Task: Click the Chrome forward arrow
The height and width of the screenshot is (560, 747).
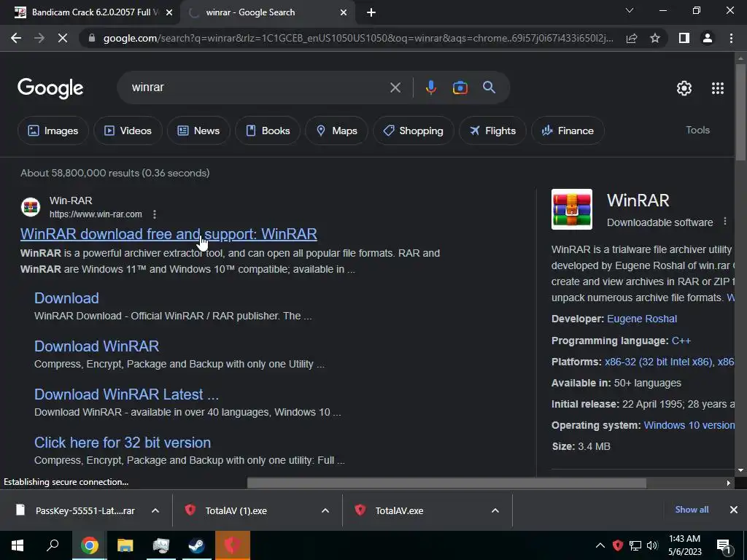Action: tap(39, 38)
